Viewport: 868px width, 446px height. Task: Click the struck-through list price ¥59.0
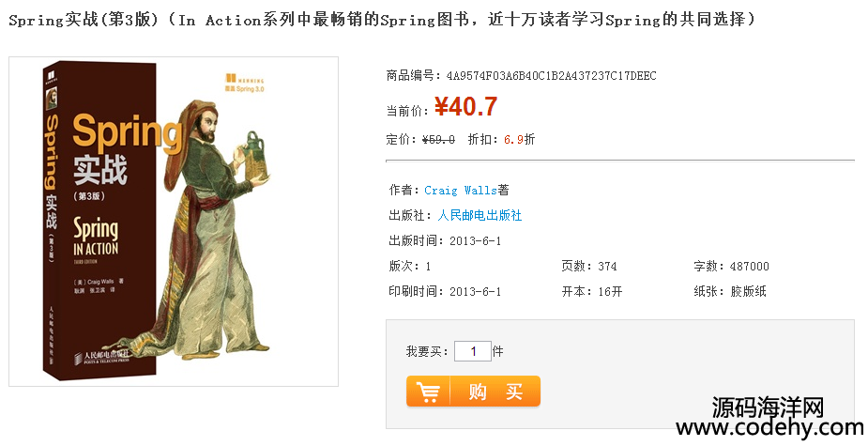[438, 139]
